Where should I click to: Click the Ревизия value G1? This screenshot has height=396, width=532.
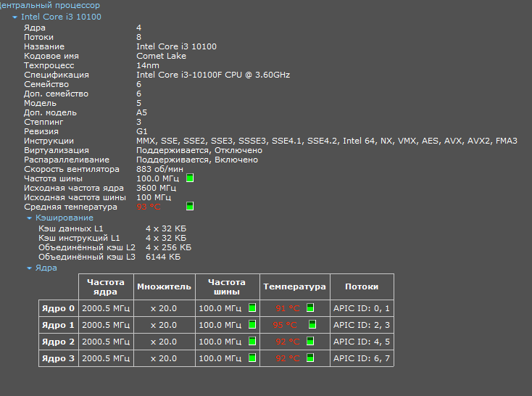click(x=142, y=131)
